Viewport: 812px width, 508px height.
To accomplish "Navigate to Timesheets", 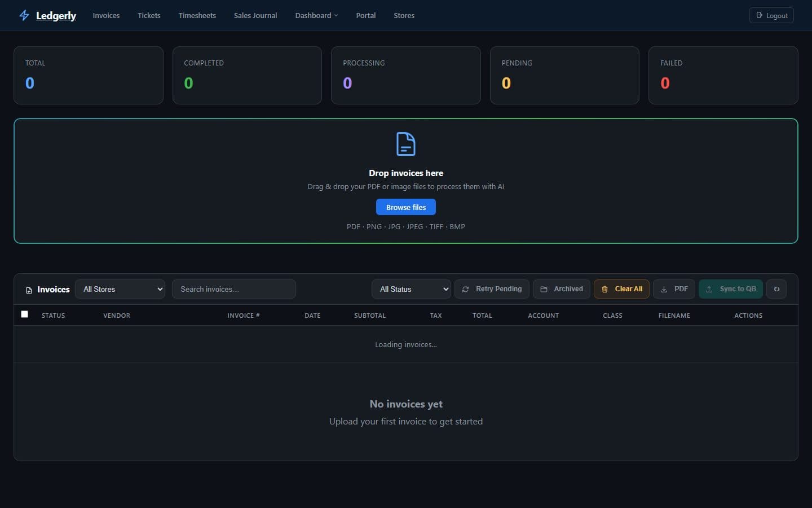I will coord(197,15).
